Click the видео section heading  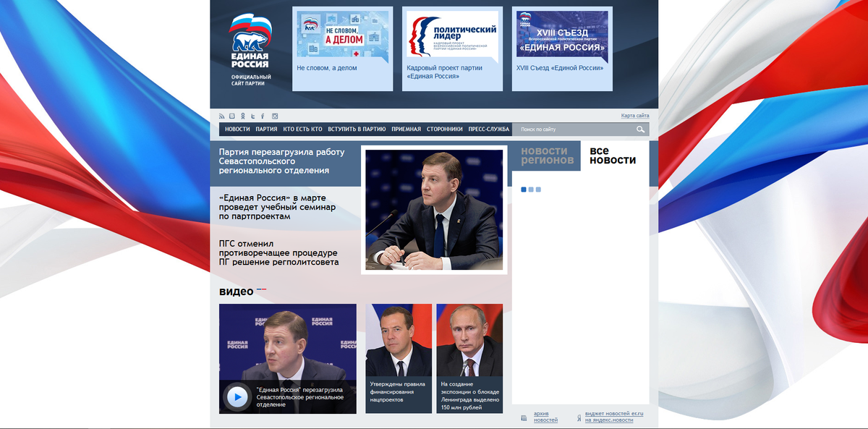pyautogui.click(x=237, y=292)
